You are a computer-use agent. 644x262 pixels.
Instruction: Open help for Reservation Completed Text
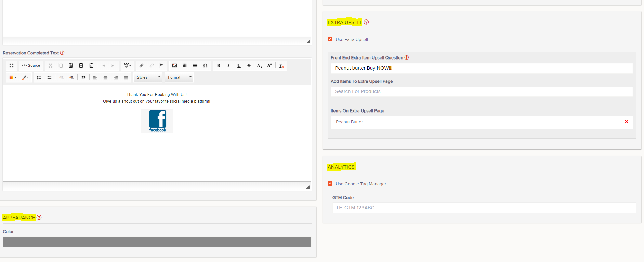point(62,53)
